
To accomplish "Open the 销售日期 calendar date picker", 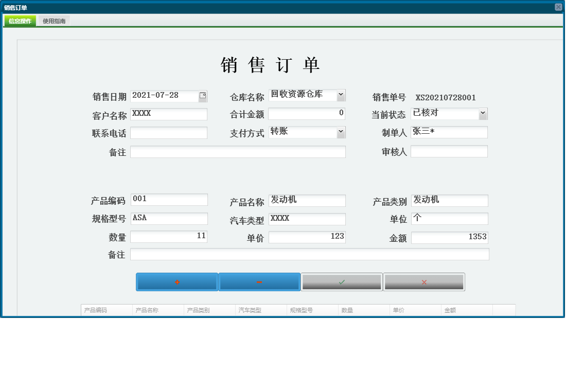I will click(x=203, y=95).
